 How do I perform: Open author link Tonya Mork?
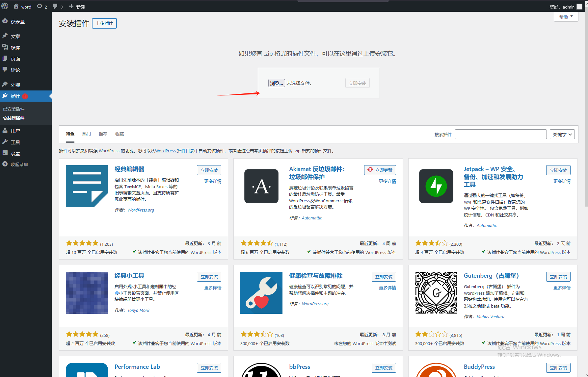click(138, 310)
